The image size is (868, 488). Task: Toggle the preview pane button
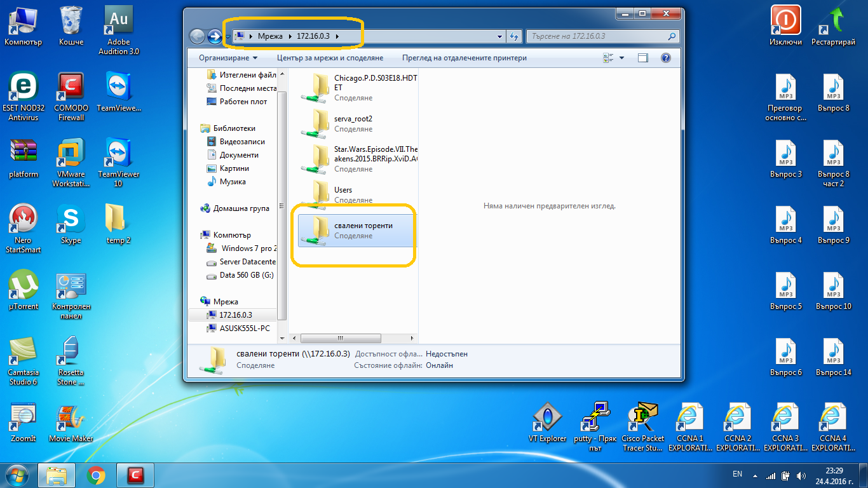point(643,58)
